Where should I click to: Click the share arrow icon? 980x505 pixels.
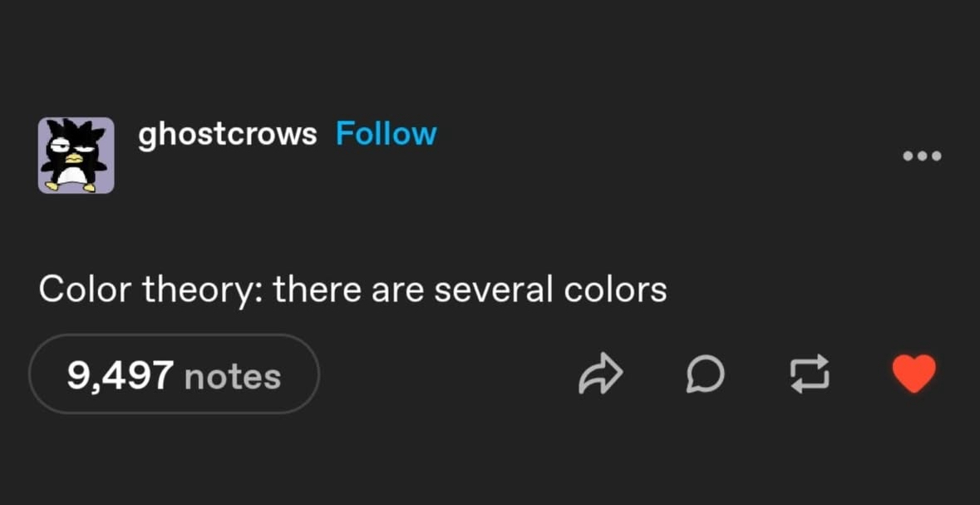(601, 374)
